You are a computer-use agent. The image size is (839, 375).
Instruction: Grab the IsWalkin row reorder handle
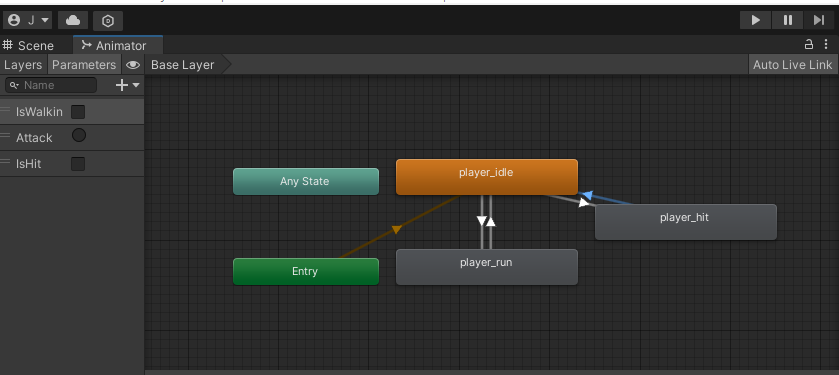[5, 110]
